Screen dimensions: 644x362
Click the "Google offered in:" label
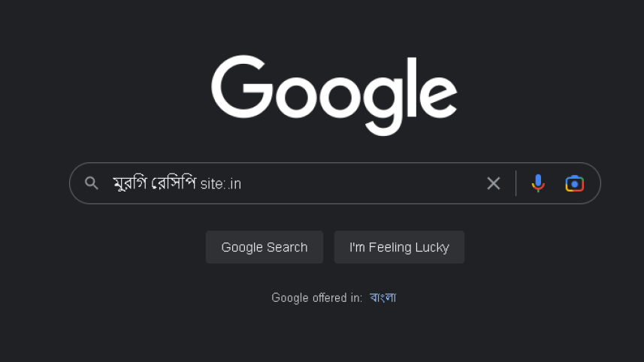[316, 297]
